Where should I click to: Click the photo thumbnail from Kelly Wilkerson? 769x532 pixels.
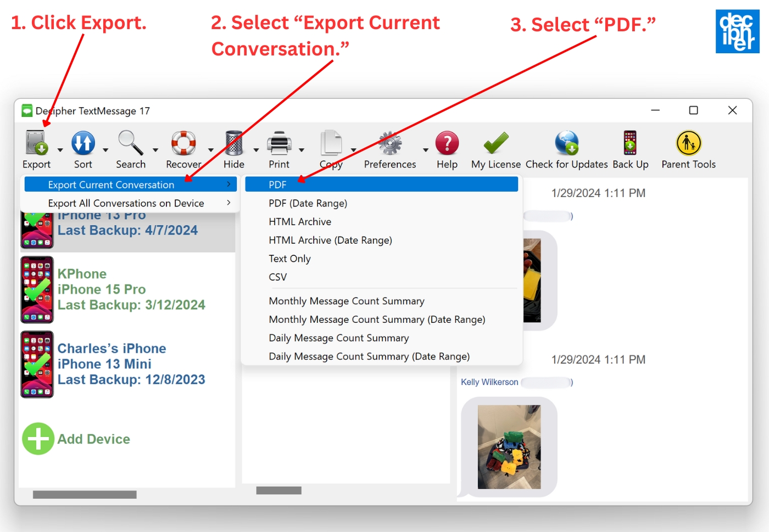pos(508,447)
